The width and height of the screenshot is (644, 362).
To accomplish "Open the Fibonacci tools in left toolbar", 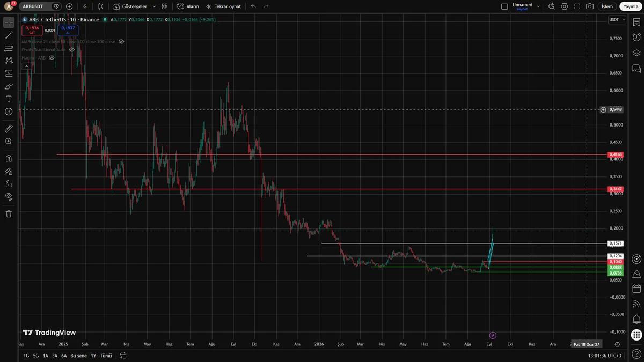I will point(9,48).
